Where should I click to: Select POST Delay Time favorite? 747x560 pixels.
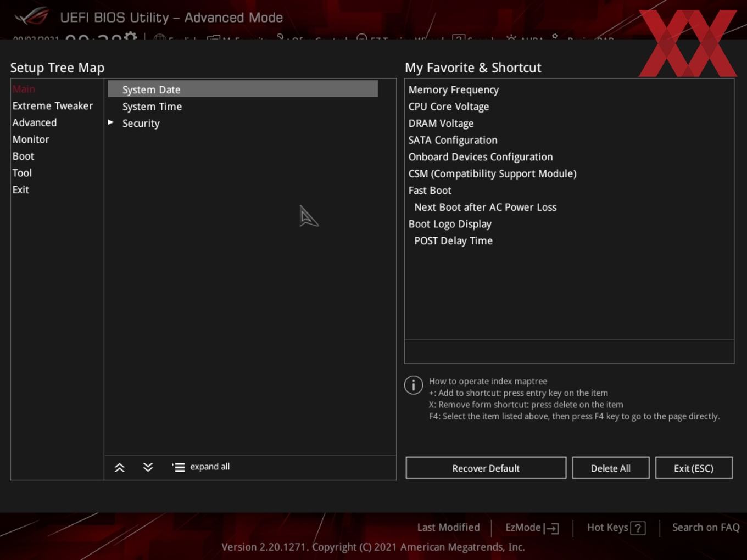click(x=453, y=240)
